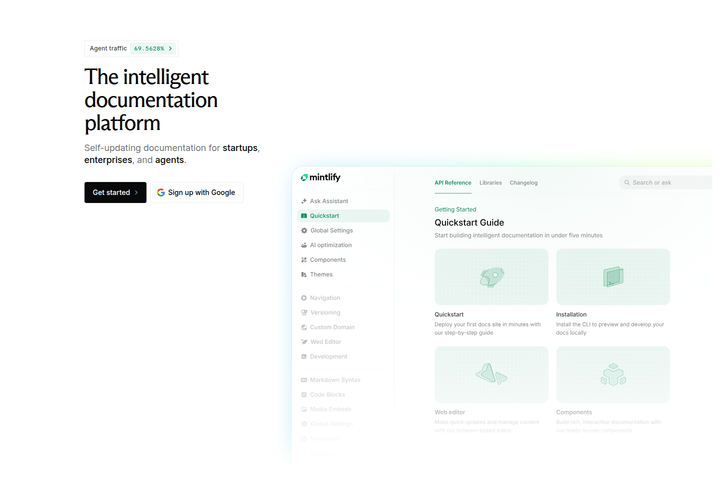Open the Quickstart rocket card thumbnail
This screenshot has height=487, width=720.
pos(491,277)
